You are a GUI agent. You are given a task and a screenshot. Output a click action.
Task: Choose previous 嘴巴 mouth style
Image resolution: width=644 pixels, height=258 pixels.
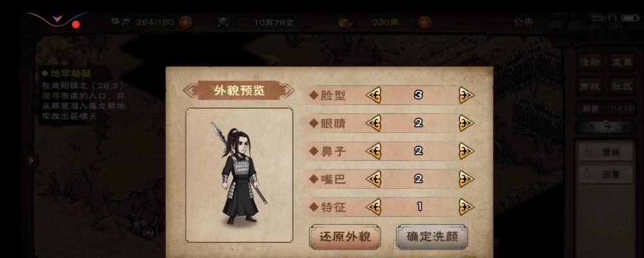tap(374, 179)
